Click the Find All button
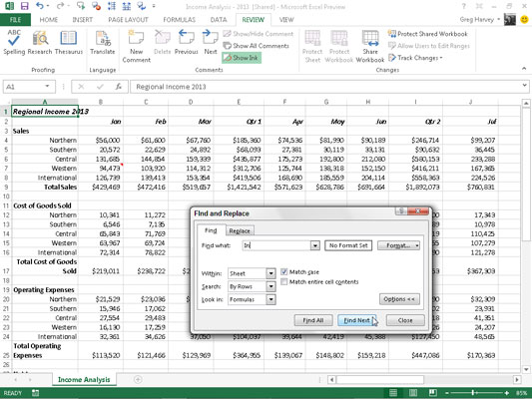This screenshot has height=399, width=532. (x=312, y=320)
